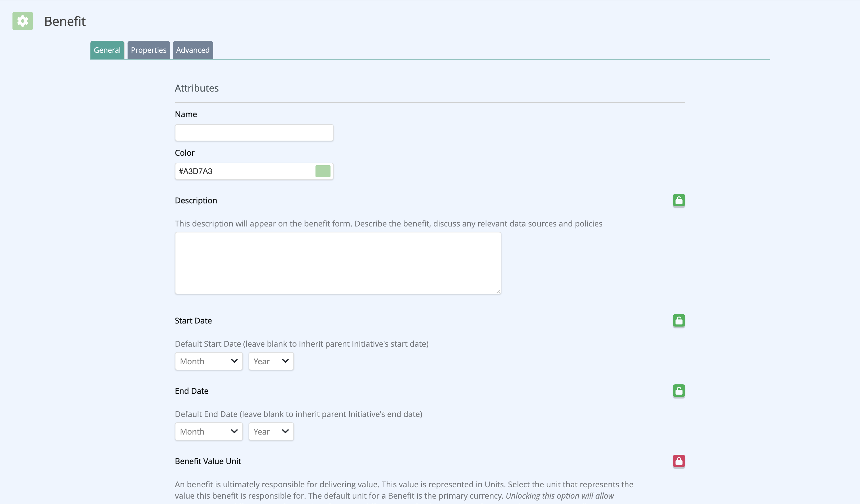Open the End Date Year dropdown
860x504 pixels.
point(271,431)
